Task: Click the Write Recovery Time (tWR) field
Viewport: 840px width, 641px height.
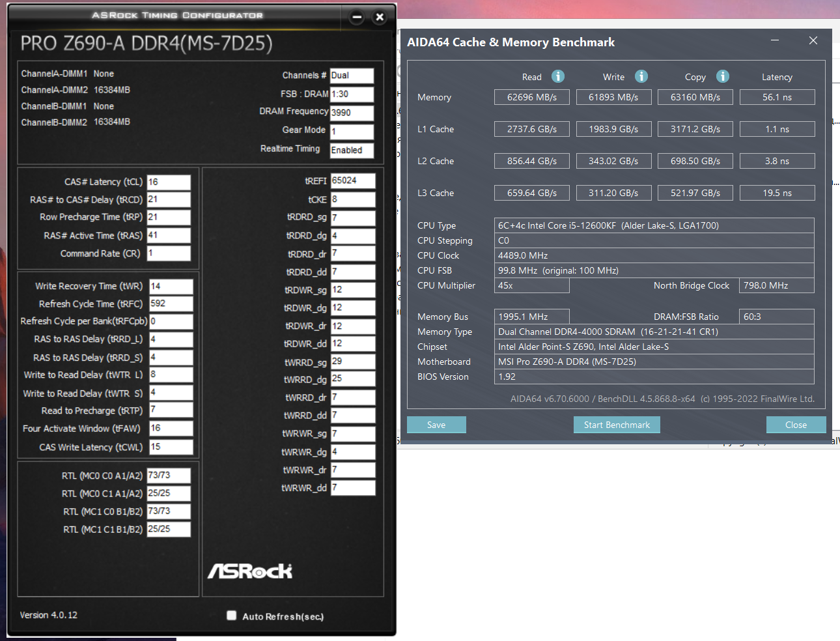Action: pos(171,287)
